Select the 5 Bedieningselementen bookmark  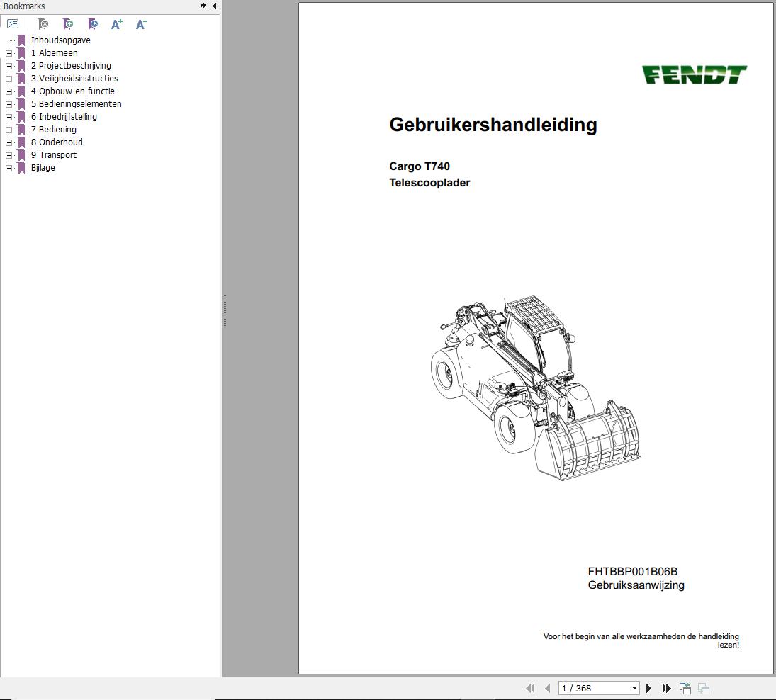[x=77, y=104]
